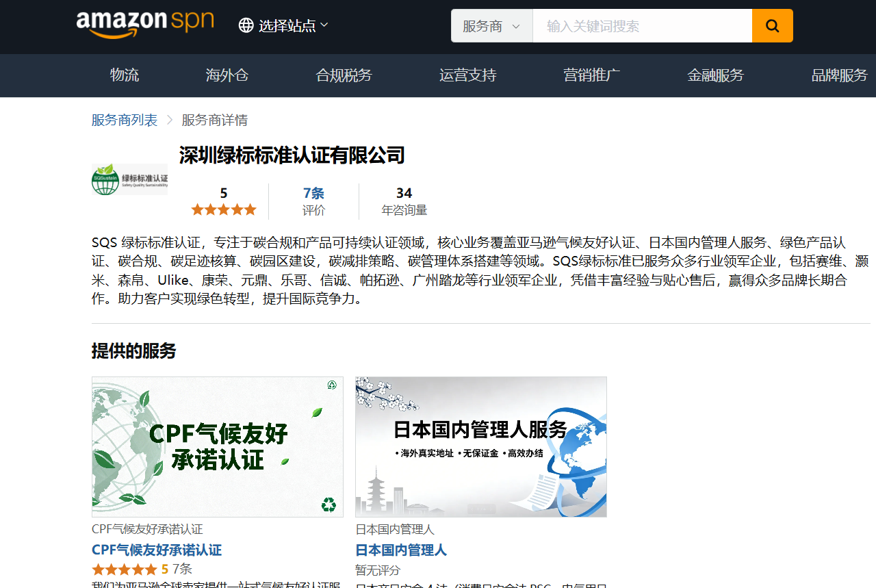The width and height of the screenshot is (876, 588).
Task: Click the rating score 5 above stars
Action: [x=224, y=193]
